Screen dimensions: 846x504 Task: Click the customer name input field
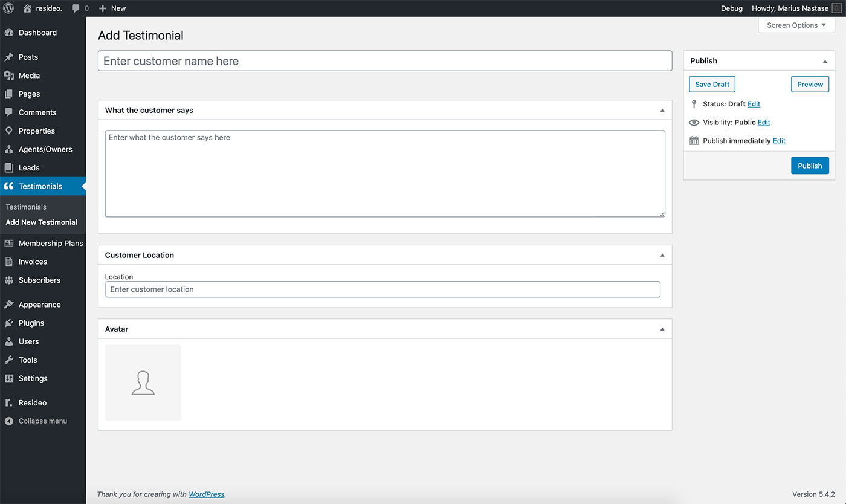[384, 61]
